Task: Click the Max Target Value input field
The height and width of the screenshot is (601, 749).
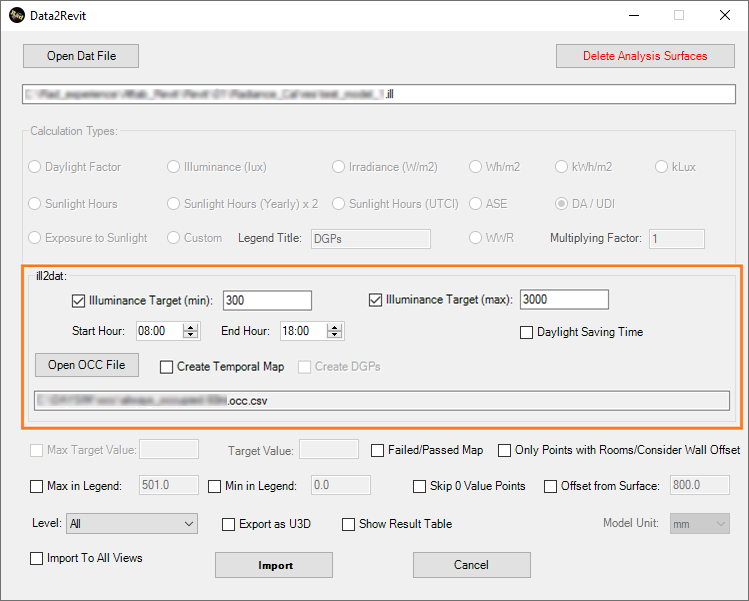Action: point(169,450)
